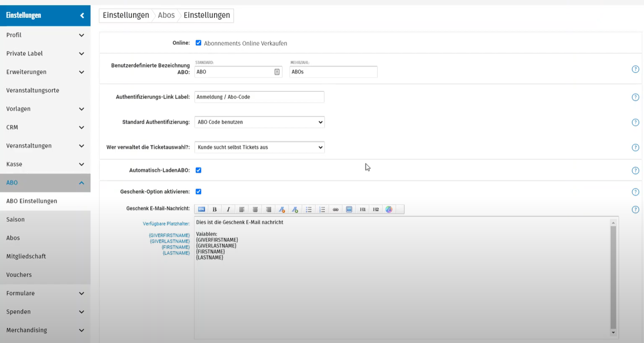This screenshot has width=644, height=343.
Task: Apply H2 heading style
Action: [376, 210]
